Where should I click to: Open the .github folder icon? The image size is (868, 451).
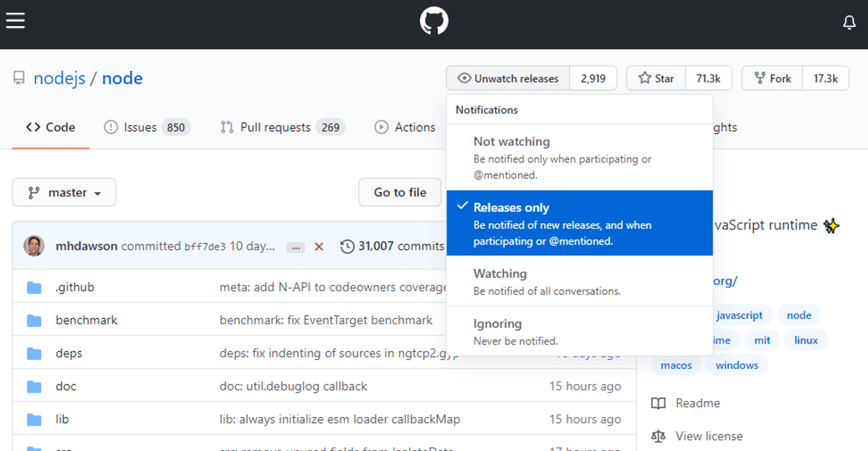pyautogui.click(x=33, y=287)
